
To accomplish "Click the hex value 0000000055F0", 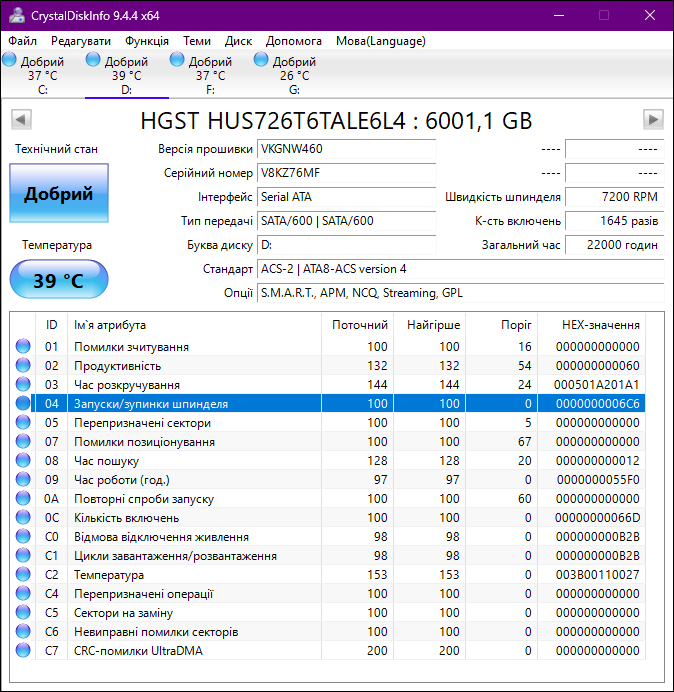I will coord(598,480).
